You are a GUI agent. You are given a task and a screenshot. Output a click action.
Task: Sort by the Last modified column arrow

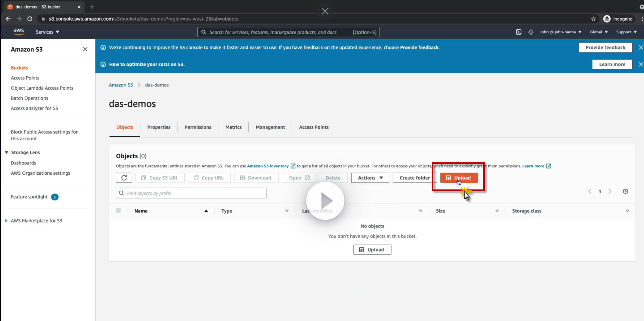(x=421, y=211)
